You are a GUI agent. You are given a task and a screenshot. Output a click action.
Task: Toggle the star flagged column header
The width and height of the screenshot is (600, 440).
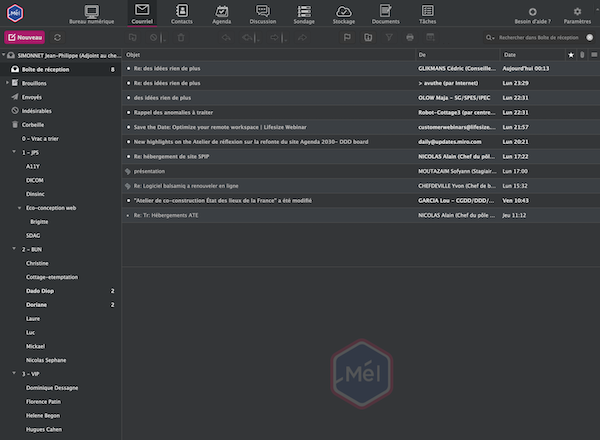571,54
